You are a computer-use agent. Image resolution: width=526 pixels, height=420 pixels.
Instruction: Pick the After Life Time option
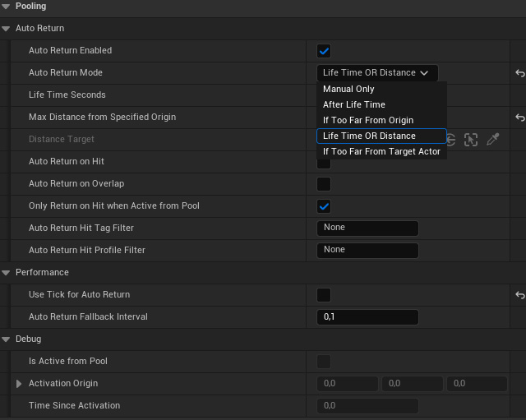[x=353, y=104]
